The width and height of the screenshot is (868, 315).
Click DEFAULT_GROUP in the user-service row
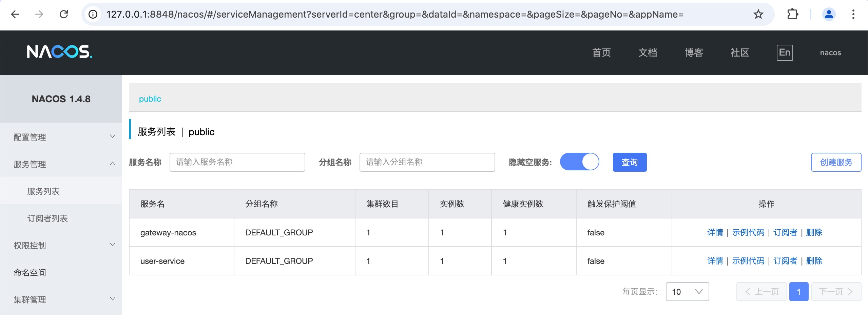[x=279, y=261]
